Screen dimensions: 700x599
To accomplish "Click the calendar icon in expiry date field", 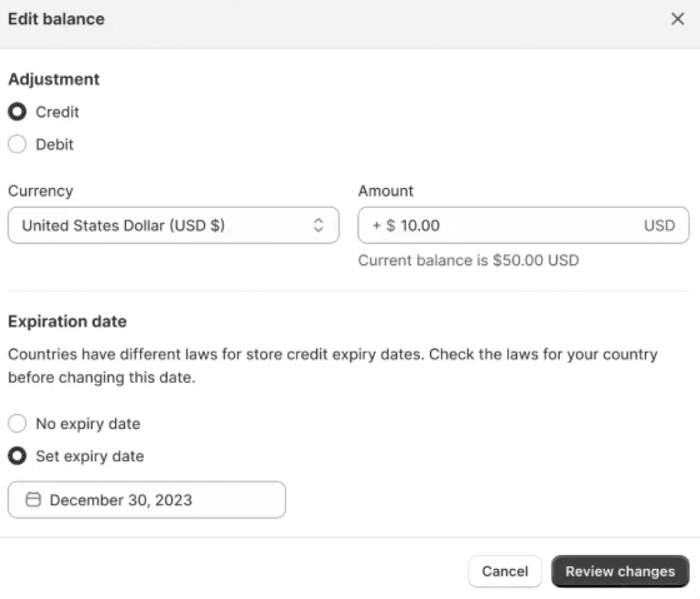I will (33, 500).
